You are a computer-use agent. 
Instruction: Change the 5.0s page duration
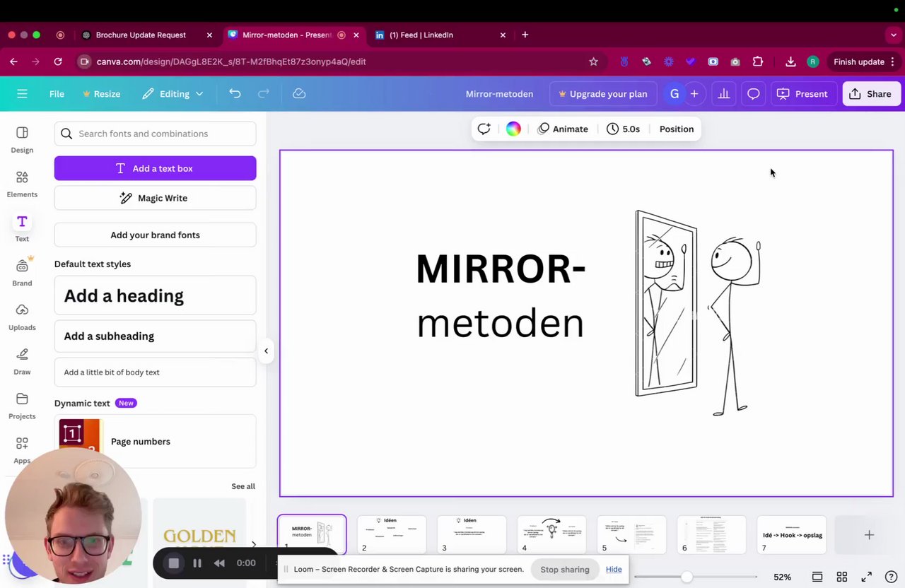point(623,129)
